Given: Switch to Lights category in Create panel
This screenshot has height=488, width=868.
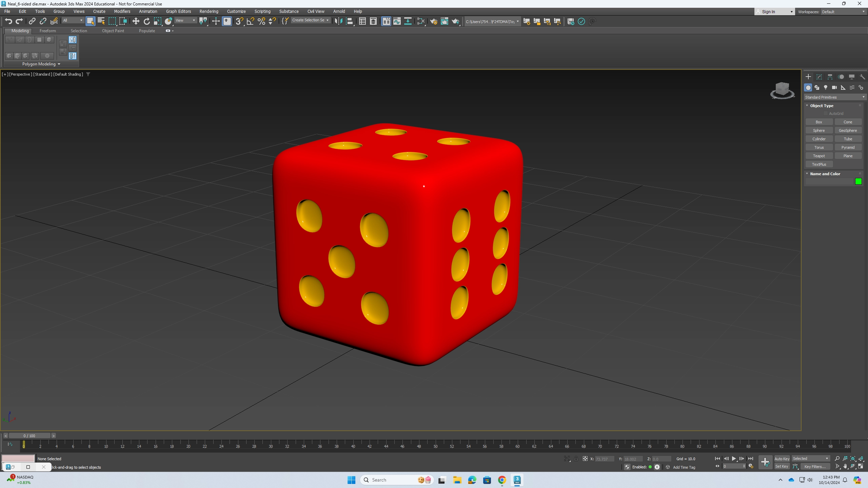Looking at the screenshot, I should tap(826, 87).
